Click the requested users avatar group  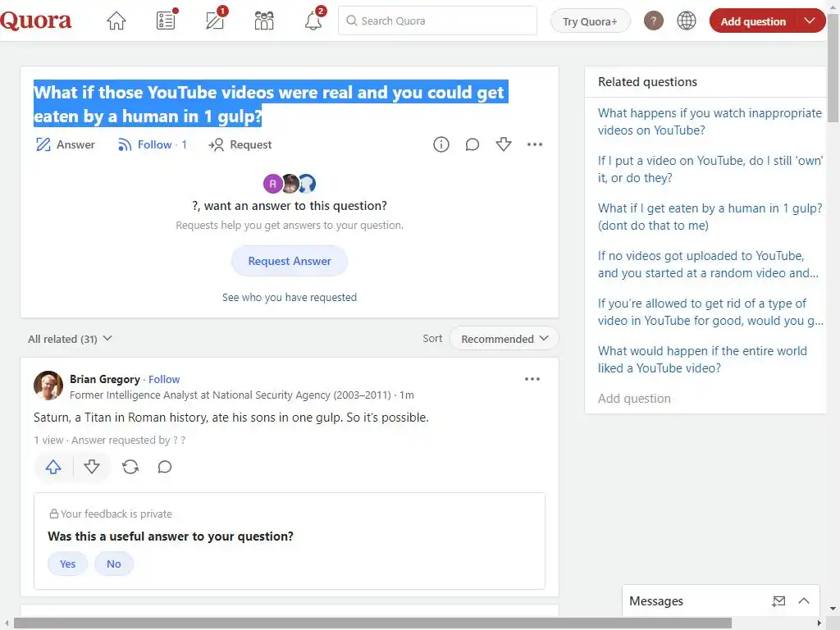coord(290,184)
